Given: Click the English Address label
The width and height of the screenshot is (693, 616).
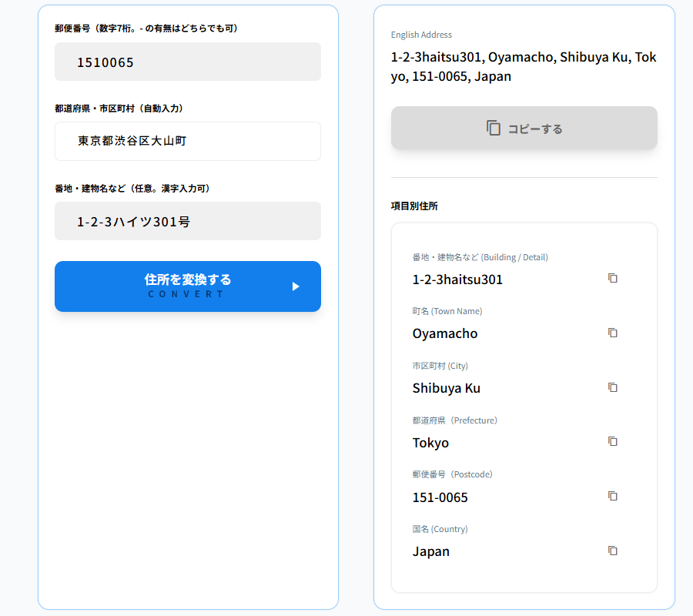Looking at the screenshot, I should (x=421, y=35).
